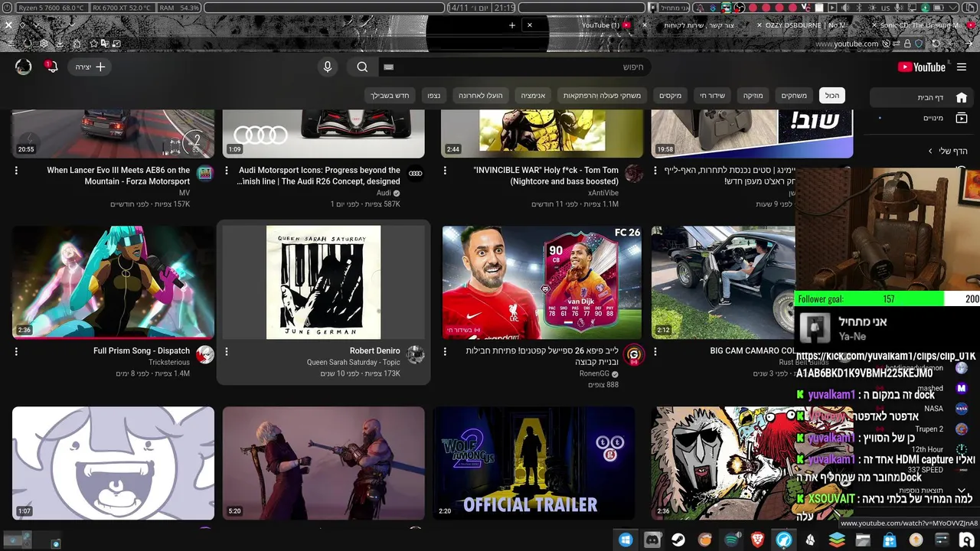Click the orange update arrow icon in taskbar
Image resolution: width=980 pixels, height=551 pixels.
click(916, 540)
